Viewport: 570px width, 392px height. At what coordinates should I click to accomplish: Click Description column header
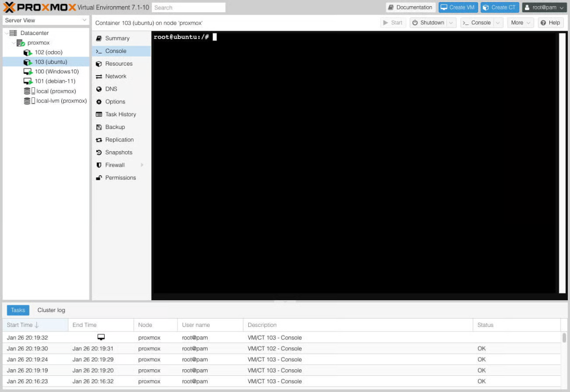[358, 325]
